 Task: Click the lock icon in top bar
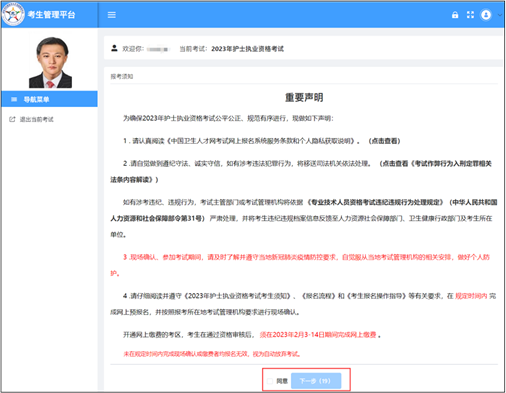click(455, 15)
